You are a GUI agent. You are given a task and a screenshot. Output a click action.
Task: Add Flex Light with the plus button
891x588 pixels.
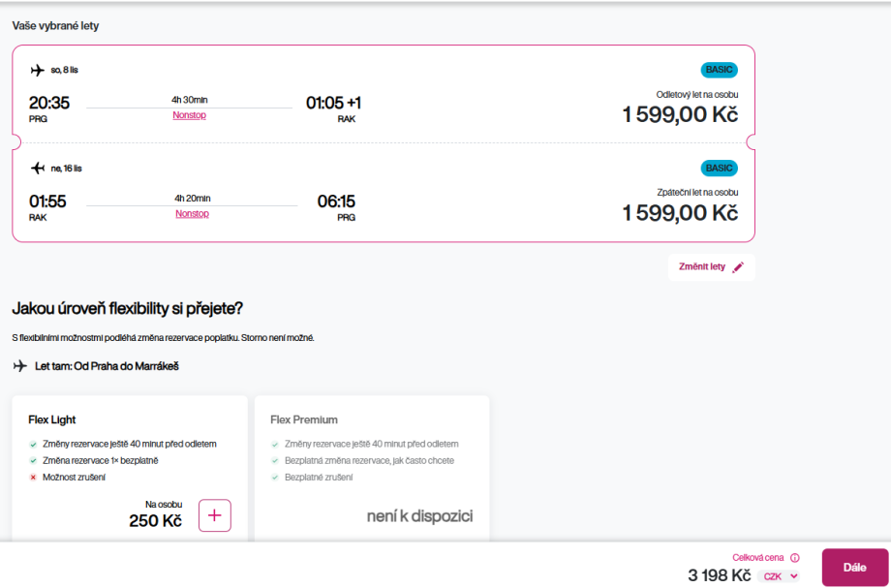tap(215, 515)
